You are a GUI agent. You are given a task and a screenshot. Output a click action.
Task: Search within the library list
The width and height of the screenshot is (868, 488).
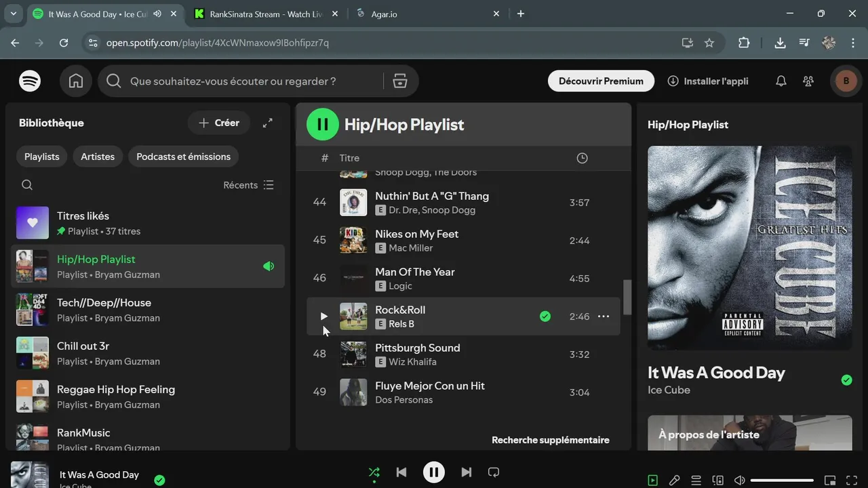[x=27, y=185]
